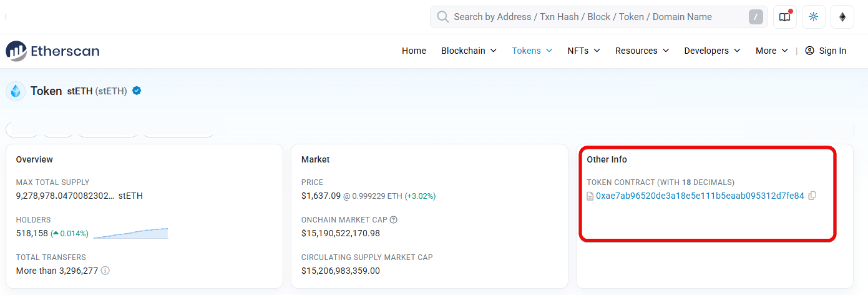Click the holders trend sparkline chart
This screenshot has height=295, width=868.
click(x=131, y=233)
